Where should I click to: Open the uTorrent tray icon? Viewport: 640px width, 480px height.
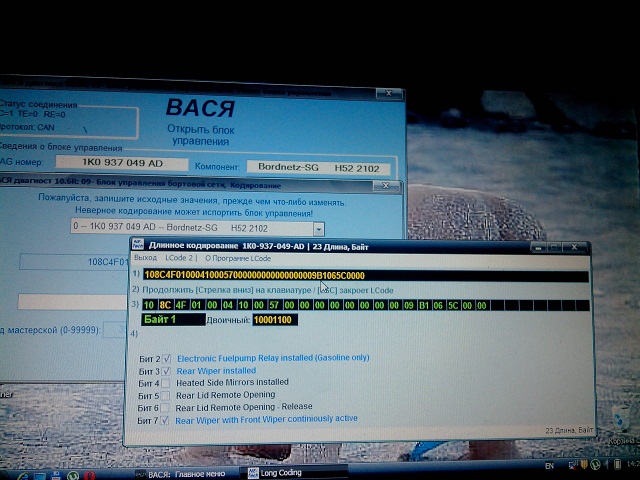(595, 464)
